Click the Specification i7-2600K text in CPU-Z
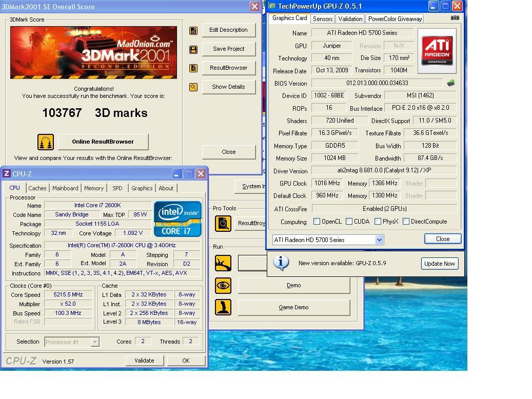This screenshot has width=532, height=399. [122, 245]
